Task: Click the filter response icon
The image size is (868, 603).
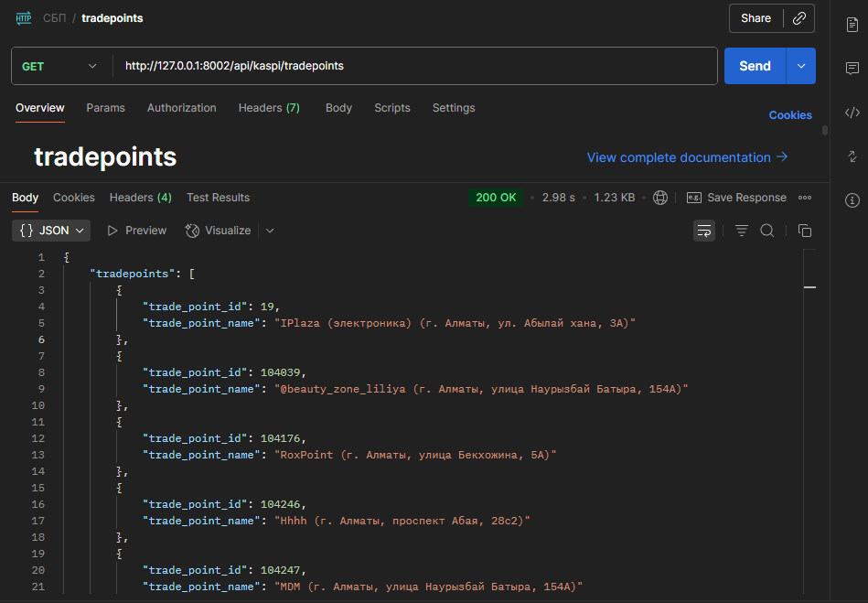Action: point(742,231)
